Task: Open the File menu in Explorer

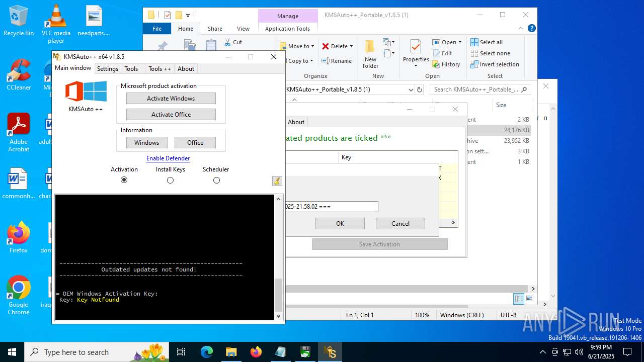Action: tap(157, 29)
